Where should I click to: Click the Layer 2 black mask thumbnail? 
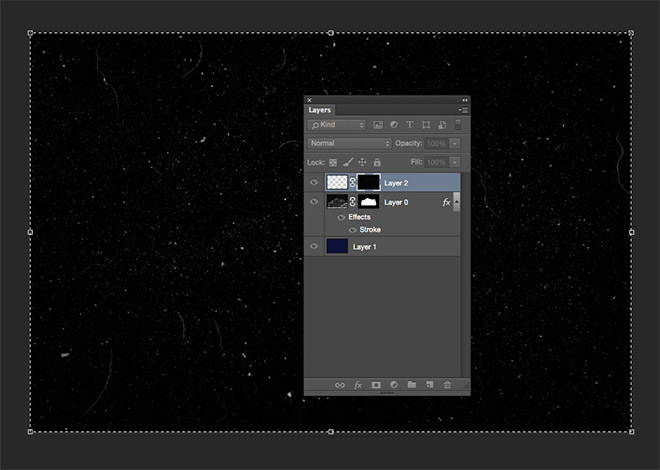(369, 183)
